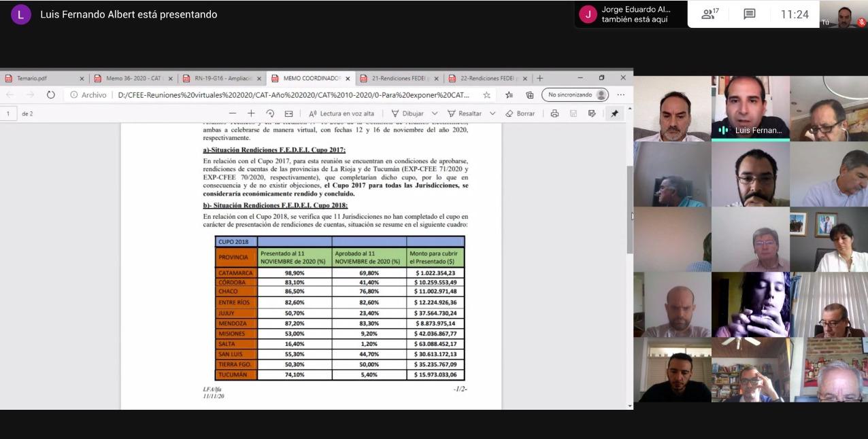Click the Jorge Eduardo Al... notification
This screenshot has width=868, height=439.
tap(631, 14)
